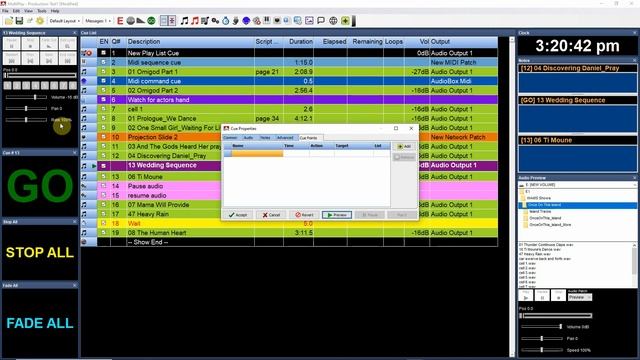Open settings via the yellow gear icon
The image size is (640, 360).
(x=40, y=20)
